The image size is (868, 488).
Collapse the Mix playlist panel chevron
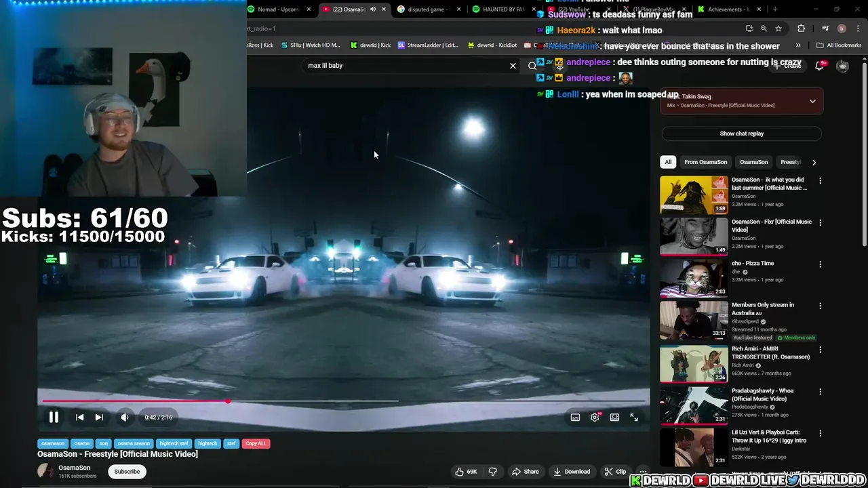tap(812, 101)
